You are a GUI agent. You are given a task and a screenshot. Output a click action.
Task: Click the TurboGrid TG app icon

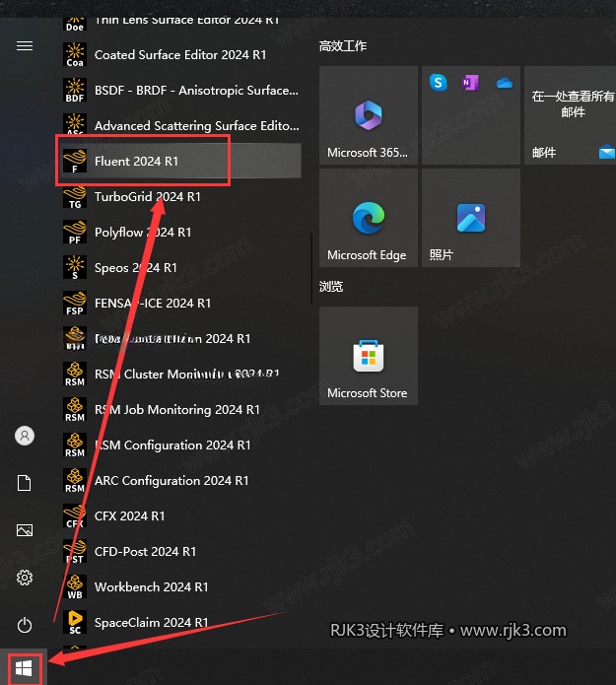(x=75, y=196)
